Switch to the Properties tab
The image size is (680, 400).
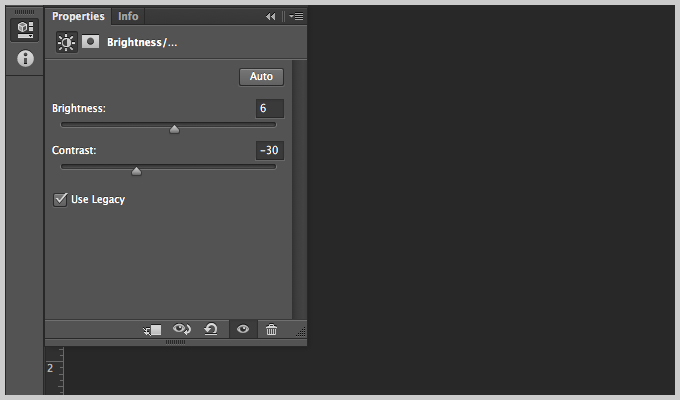pyautogui.click(x=78, y=16)
